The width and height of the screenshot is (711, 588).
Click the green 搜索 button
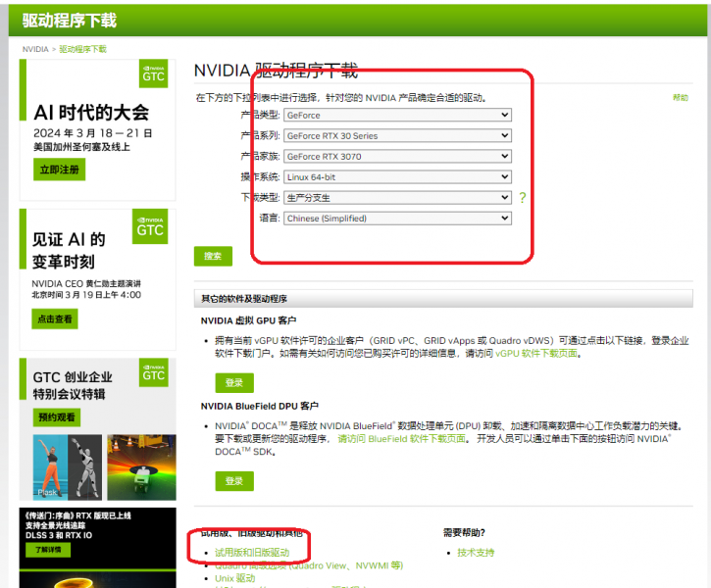tap(213, 256)
